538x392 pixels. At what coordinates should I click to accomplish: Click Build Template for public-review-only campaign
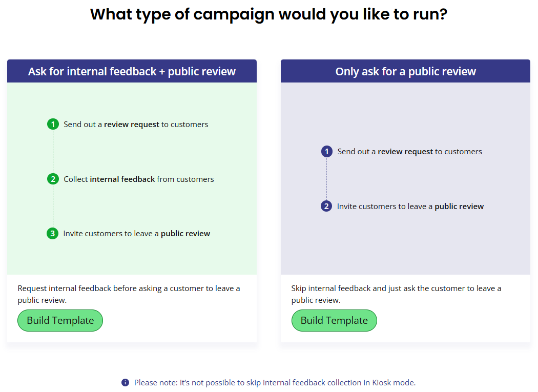[334, 320]
